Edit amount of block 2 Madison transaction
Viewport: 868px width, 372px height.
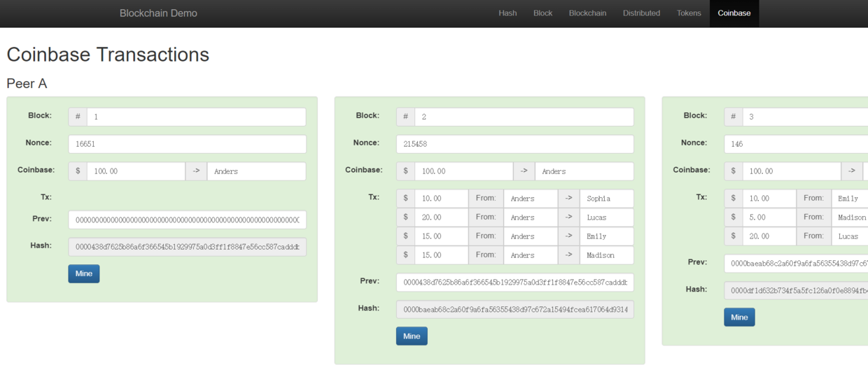(x=441, y=255)
